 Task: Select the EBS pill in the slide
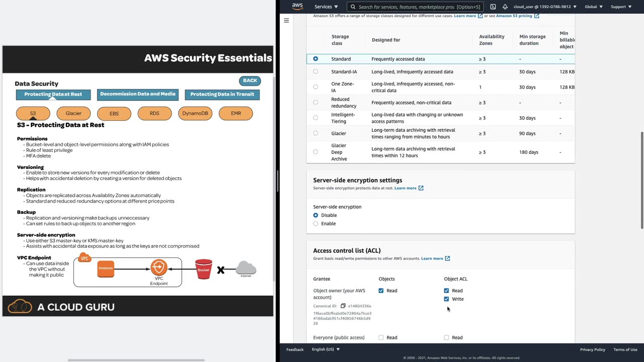click(x=114, y=114)
